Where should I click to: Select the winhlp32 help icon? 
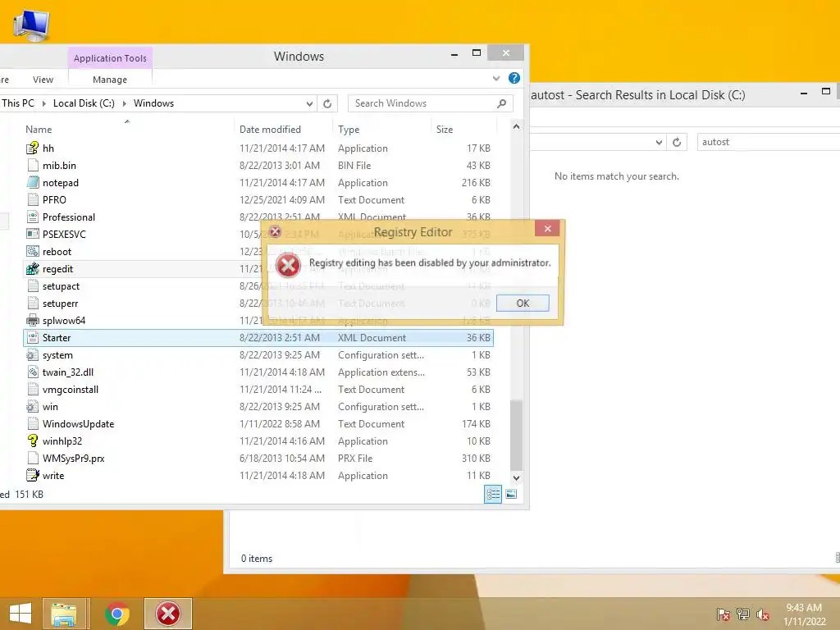[33, 441]
